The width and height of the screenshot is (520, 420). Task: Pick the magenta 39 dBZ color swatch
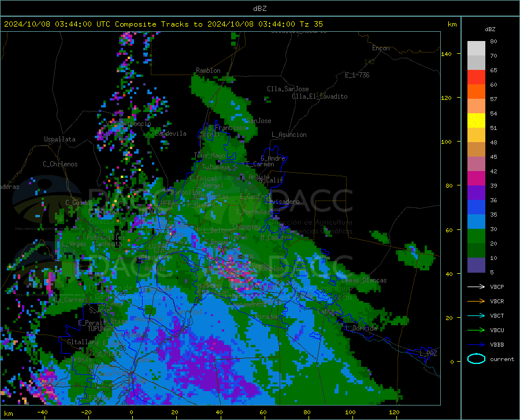(476, 179)
